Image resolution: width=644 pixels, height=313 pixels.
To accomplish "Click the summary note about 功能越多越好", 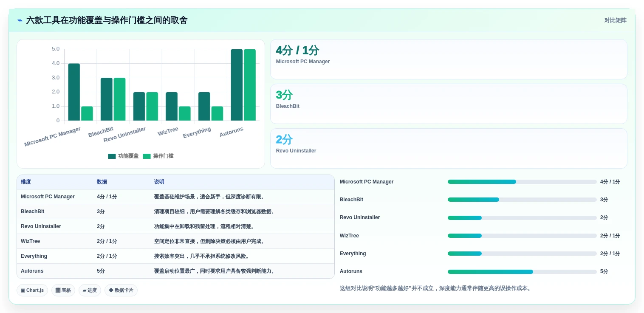I will click(435, 288).
